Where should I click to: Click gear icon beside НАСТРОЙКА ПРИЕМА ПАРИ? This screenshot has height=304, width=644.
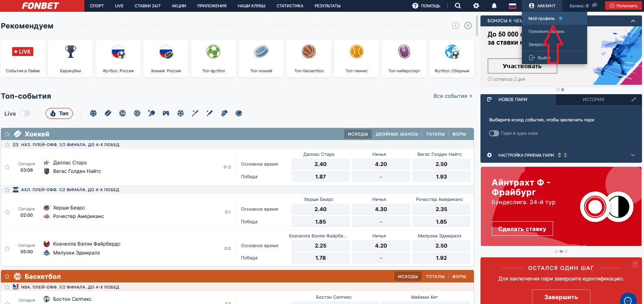click(x=489, y=155)
